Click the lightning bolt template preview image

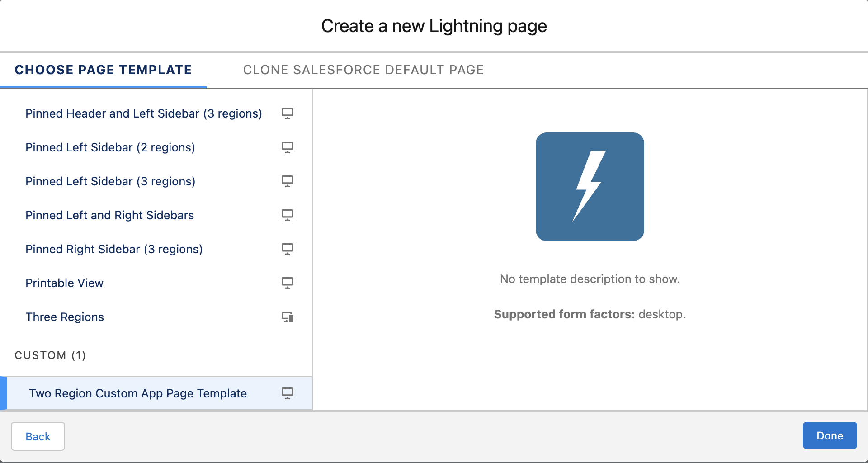pos(590,187)
